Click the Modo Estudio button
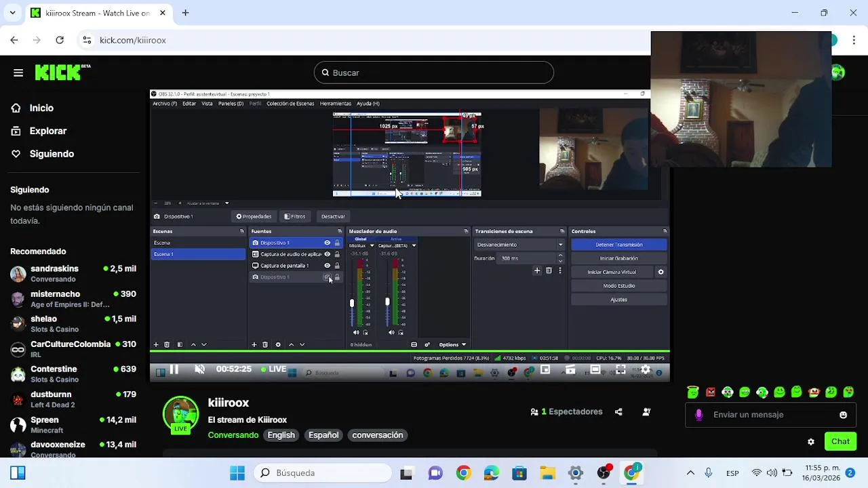Viewport: 868px width, 488px height. pyautogui.click(x=619, y=286)
